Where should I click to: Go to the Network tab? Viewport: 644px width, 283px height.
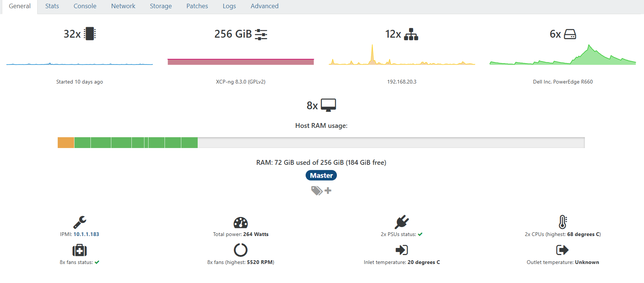123,6
